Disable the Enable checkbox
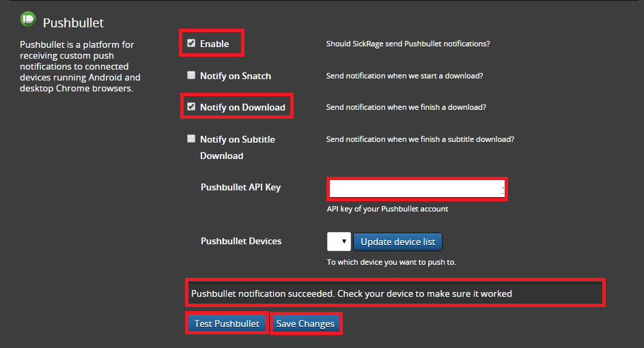This screenshot has width=644, height=348. pyautogui.click(x=191, y=43)
